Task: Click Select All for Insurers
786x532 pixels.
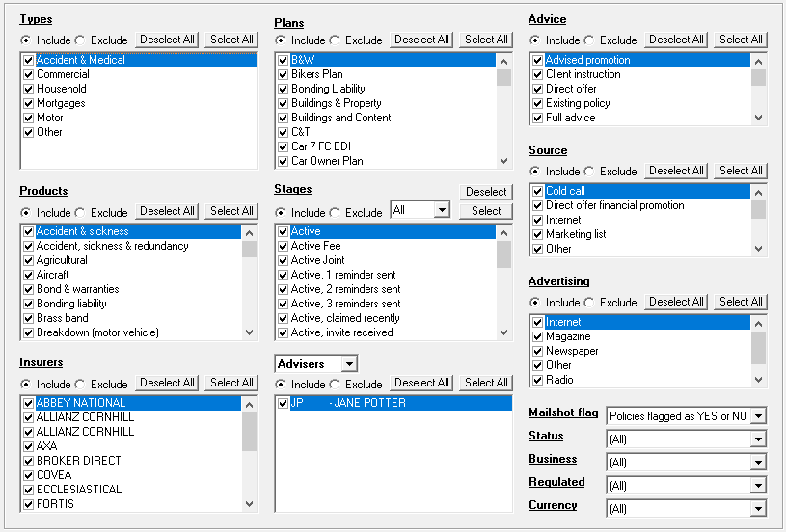Action: [x=231, y=383]
